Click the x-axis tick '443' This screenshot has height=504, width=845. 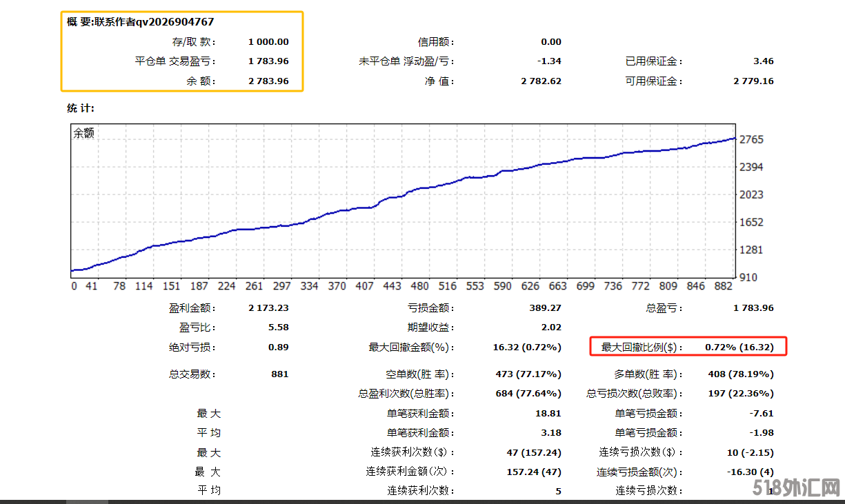pyautogui.click(x=392, y=286)
